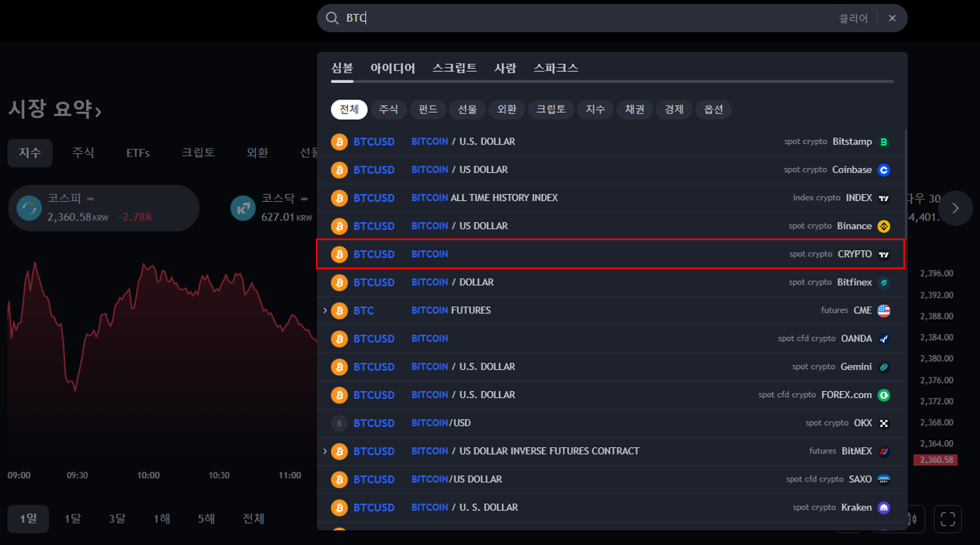The height and width of the screenshot is (545, 980).
Task: Click the SAXO exchange logo
Action: (x=884, y=479)
